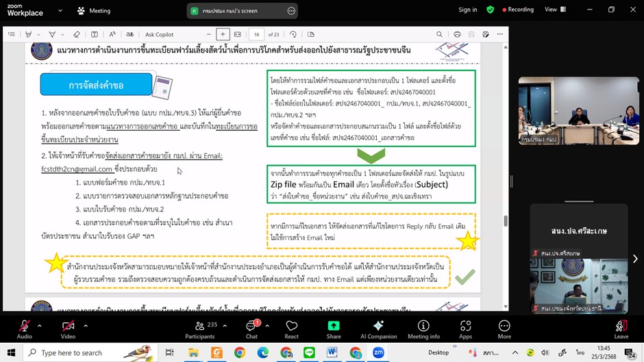Click the green encryption shield icon
644x362 pixels.
490,10
